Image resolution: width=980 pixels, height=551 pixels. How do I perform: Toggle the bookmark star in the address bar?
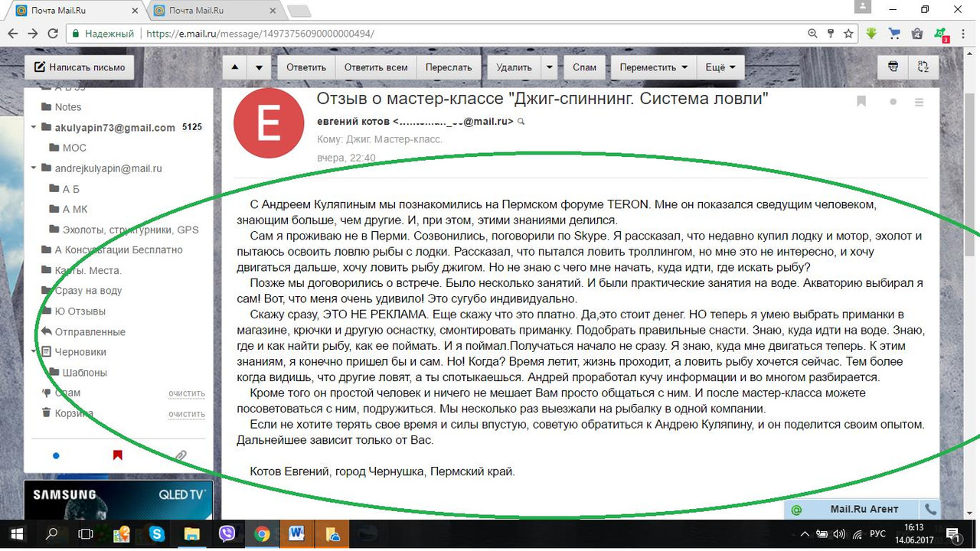(x=847, y=34)
